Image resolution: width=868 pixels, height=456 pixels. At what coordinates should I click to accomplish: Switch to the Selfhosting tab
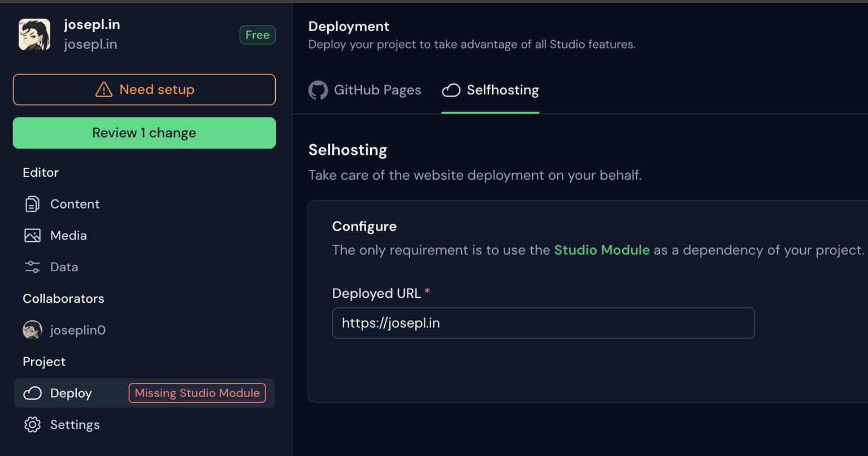tap(491, 90)
